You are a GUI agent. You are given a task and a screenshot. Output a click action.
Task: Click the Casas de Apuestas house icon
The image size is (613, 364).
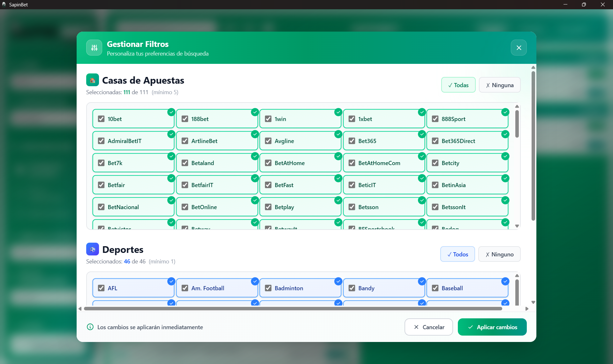tap(93, 80)
